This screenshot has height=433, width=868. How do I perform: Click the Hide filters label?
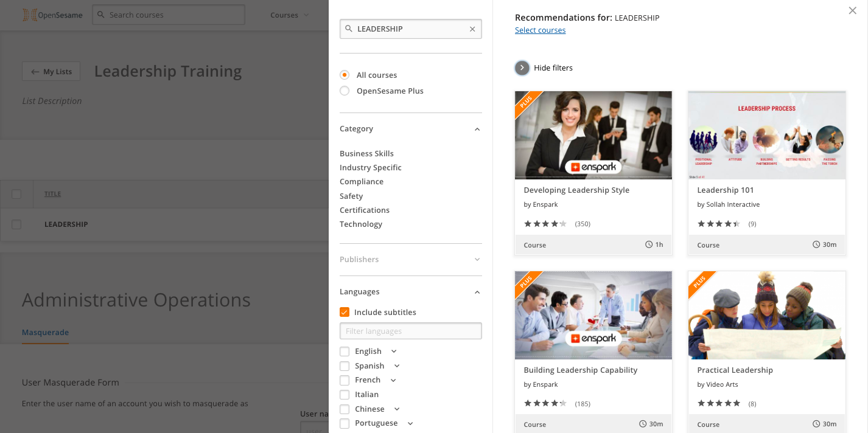[553, 68]
